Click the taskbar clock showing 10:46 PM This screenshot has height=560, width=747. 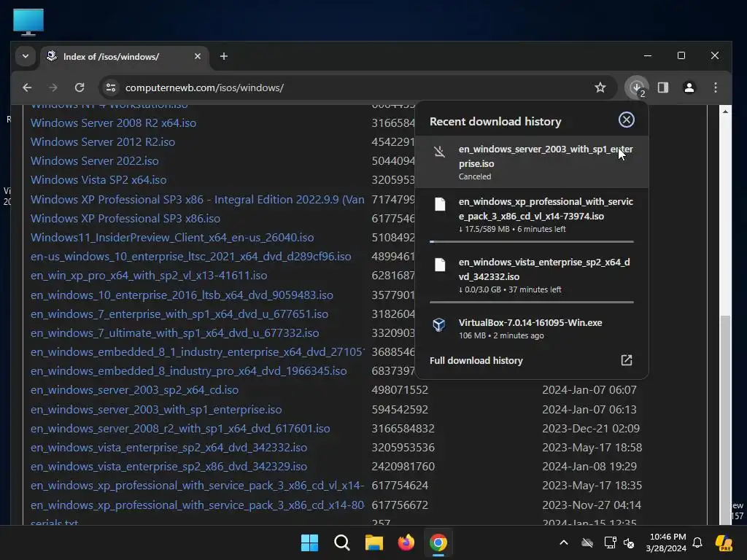(666, 542)
